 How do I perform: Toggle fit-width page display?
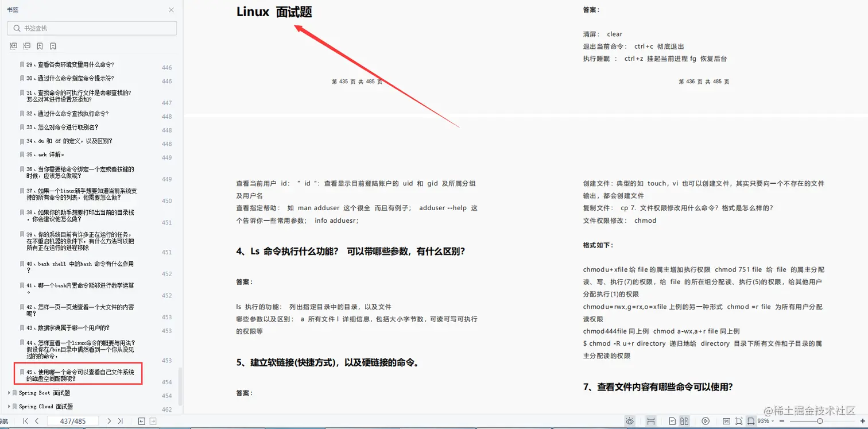pos(751,421)
